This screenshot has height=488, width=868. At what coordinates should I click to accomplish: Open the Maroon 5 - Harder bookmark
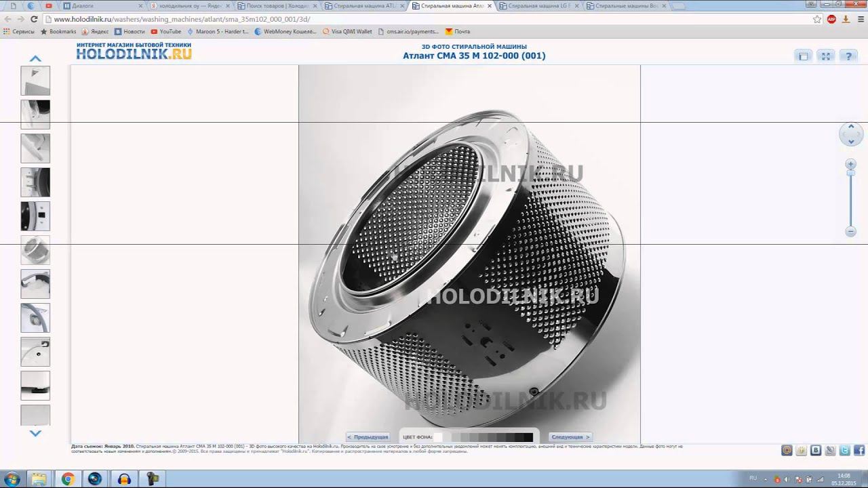pos(218,31)
